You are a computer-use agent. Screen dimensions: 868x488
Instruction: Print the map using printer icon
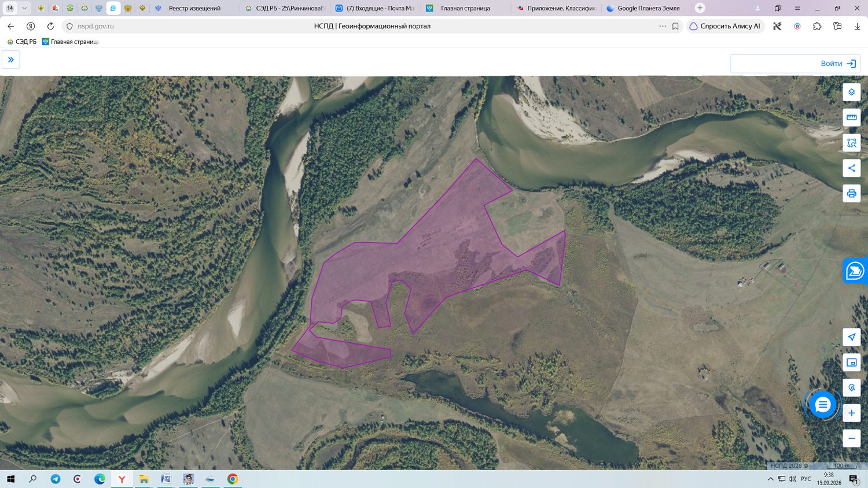tap(851, 193)
